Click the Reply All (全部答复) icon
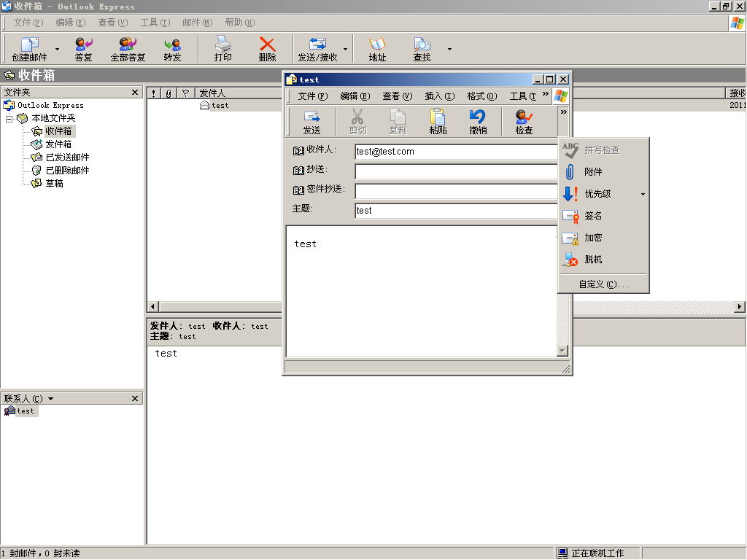This screenshot has height=560, width=747. pyautogui.click(x=128, y=49)
